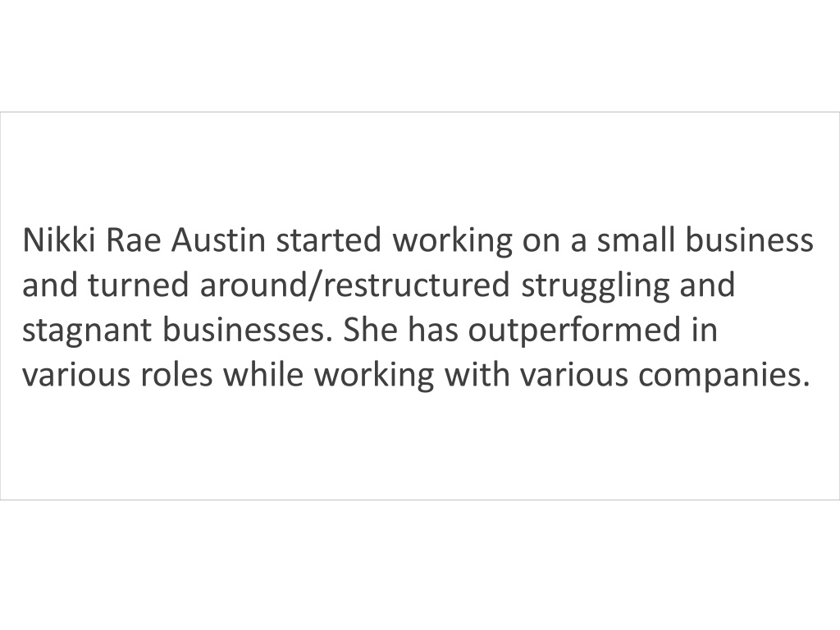Place cursor on the word "small"
Viewport: 840px width, 630px height.
636,240
